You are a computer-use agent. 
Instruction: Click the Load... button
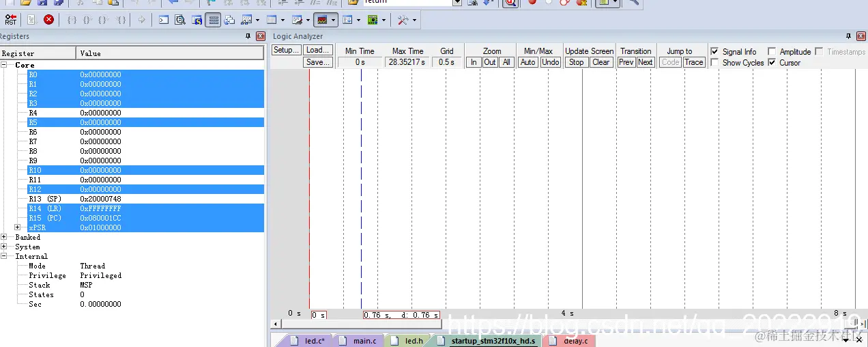click(x=318, y=51)
